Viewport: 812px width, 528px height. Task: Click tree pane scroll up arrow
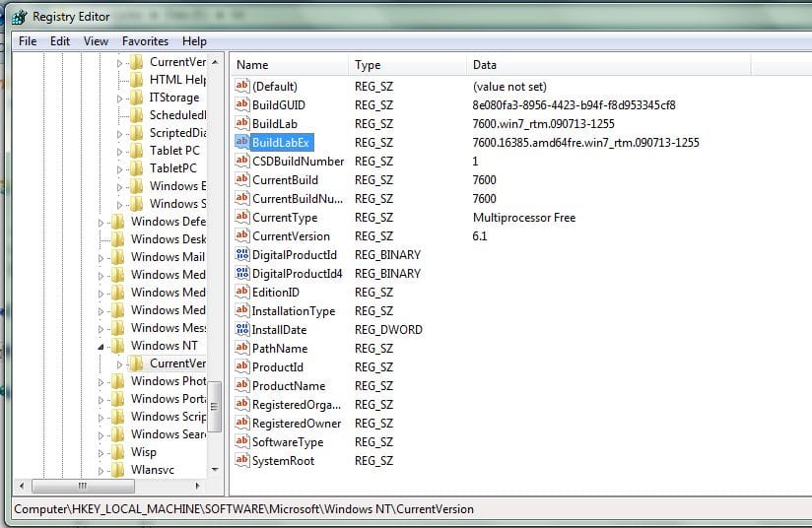[x=215, y=62]
